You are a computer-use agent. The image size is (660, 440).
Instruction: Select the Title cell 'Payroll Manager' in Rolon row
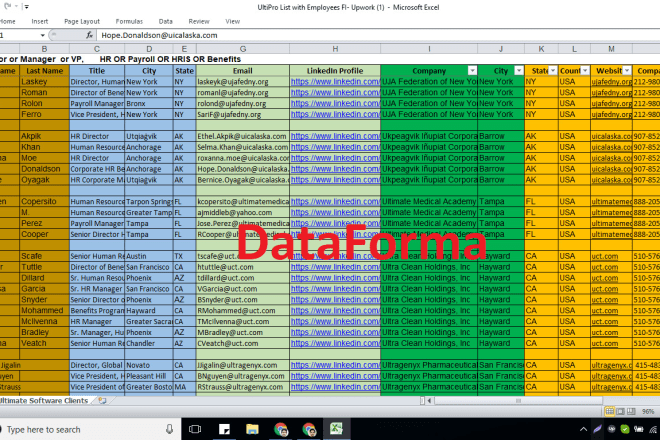click(97, 104)
